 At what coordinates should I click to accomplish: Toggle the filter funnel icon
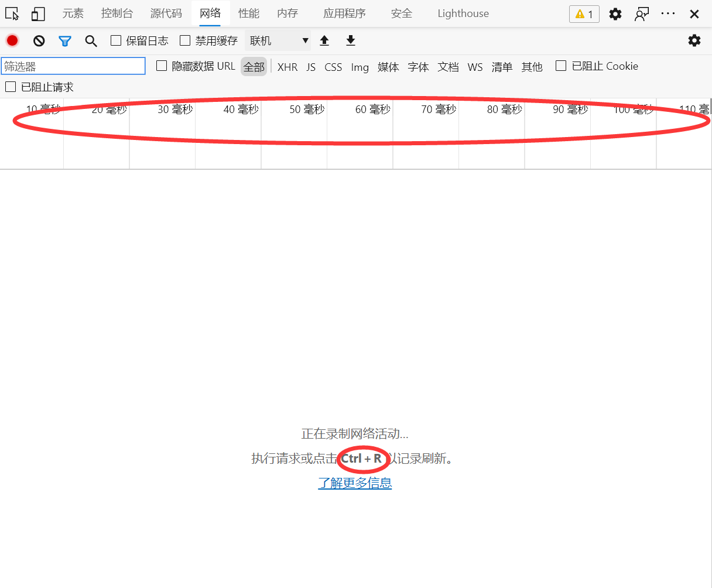pyautogui.click(x=65, y=40)
